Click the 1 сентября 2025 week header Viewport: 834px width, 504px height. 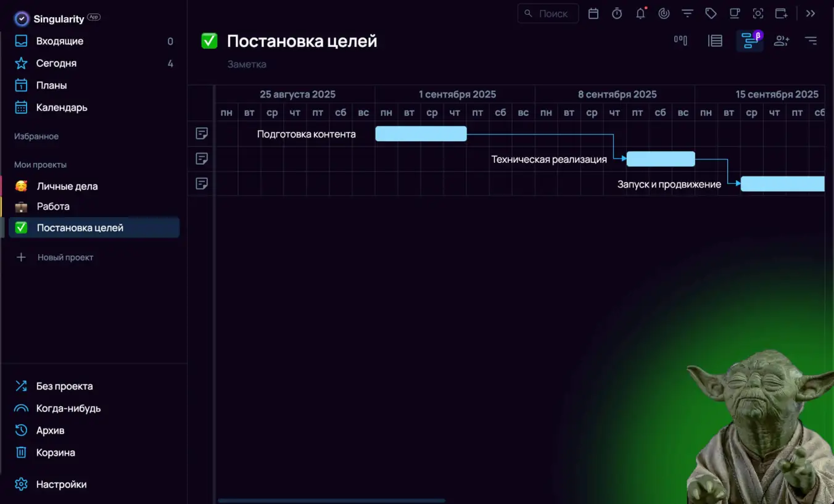pyautogui.click(x=457, y=94)
